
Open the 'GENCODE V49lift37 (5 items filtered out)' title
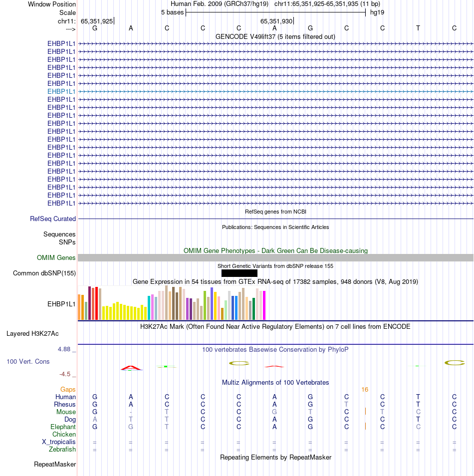coord(275,37)
